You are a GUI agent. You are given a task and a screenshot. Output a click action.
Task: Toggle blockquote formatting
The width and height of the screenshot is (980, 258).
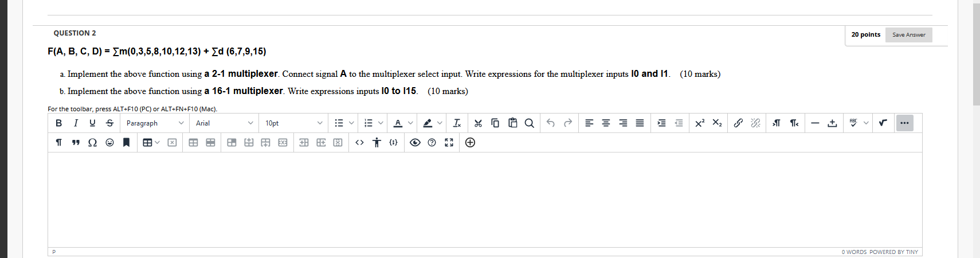76,142
